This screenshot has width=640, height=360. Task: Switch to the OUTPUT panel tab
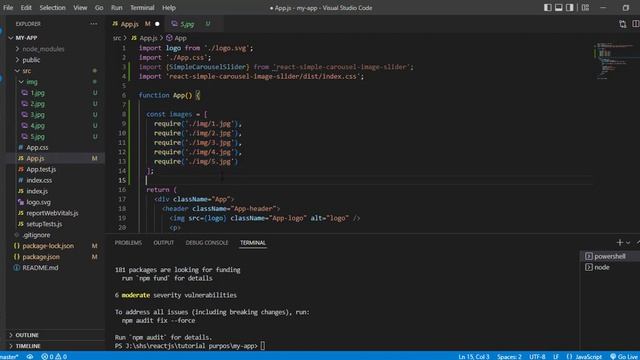(x=164, y=242)
